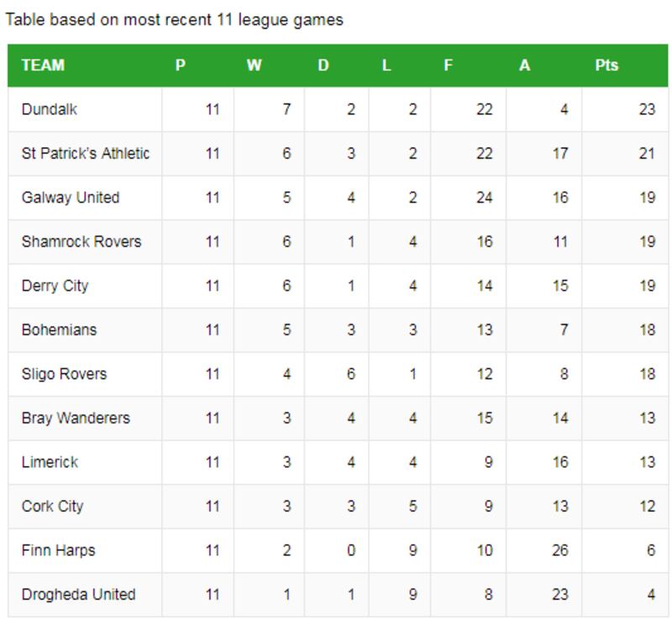Click the L column header
Screen dimensions: 672x625
click(386, 66)
